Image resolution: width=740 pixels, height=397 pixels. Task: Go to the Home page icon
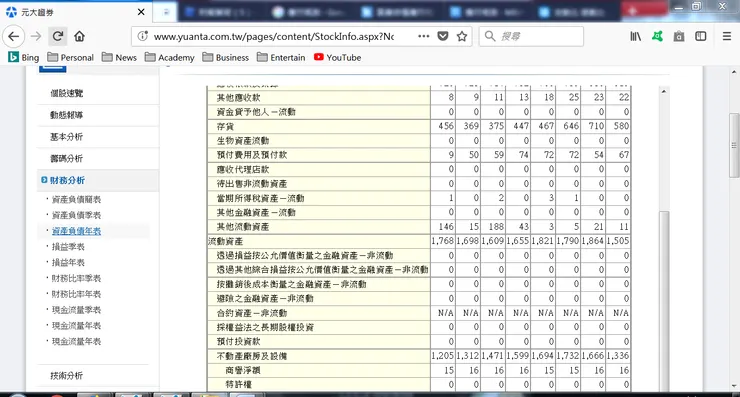click(x=79, y=36)
